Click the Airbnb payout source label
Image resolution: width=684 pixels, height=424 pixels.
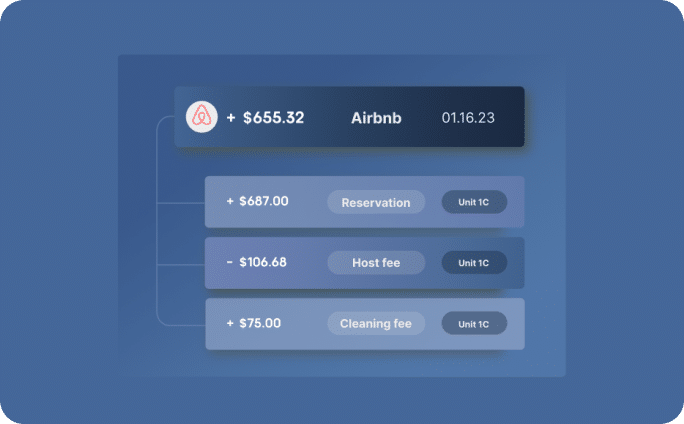click(x=376, y=118)
